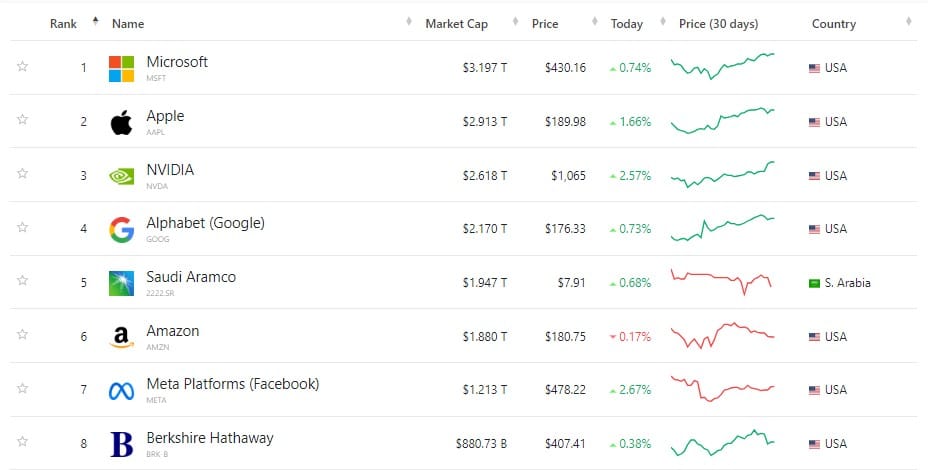Click the NVIDIA logo icon
Viewport: 928px width, 470px height.
121,176
